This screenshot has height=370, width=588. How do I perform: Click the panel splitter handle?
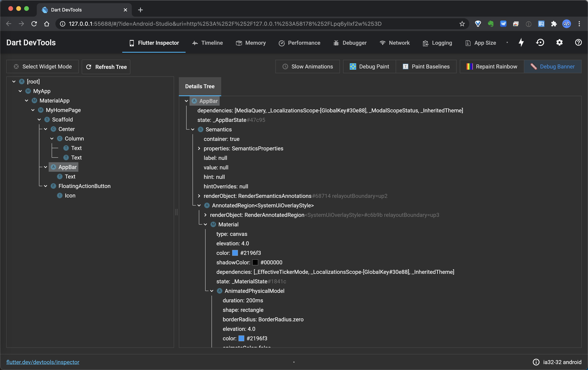point(176,212)
